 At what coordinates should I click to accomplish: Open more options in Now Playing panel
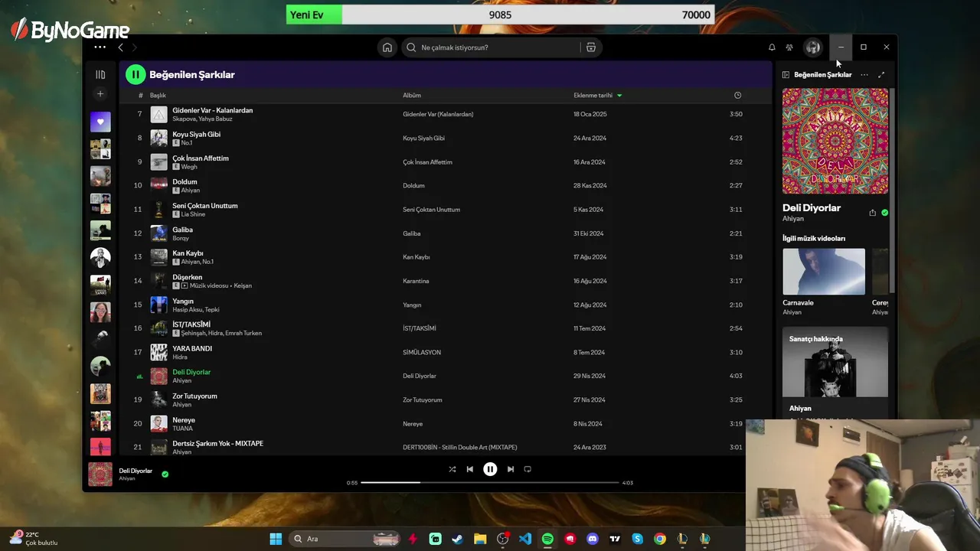tap(864, 75)
